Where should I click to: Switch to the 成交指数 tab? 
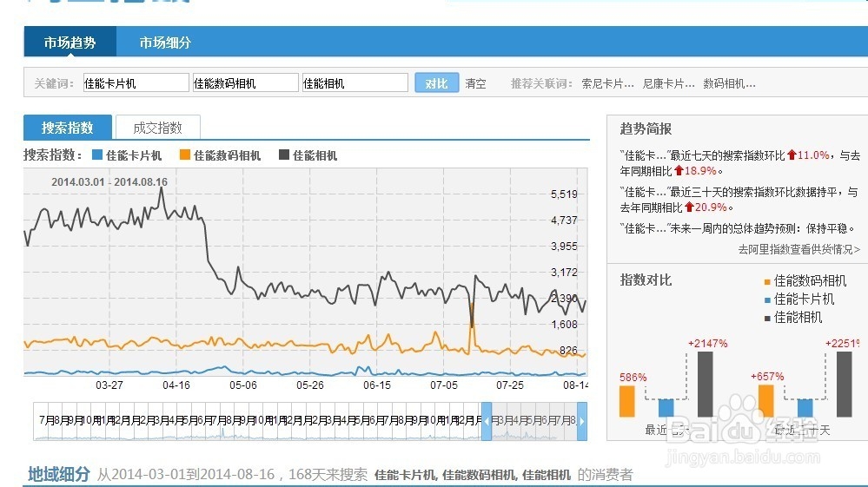click(x=158, y=128)
